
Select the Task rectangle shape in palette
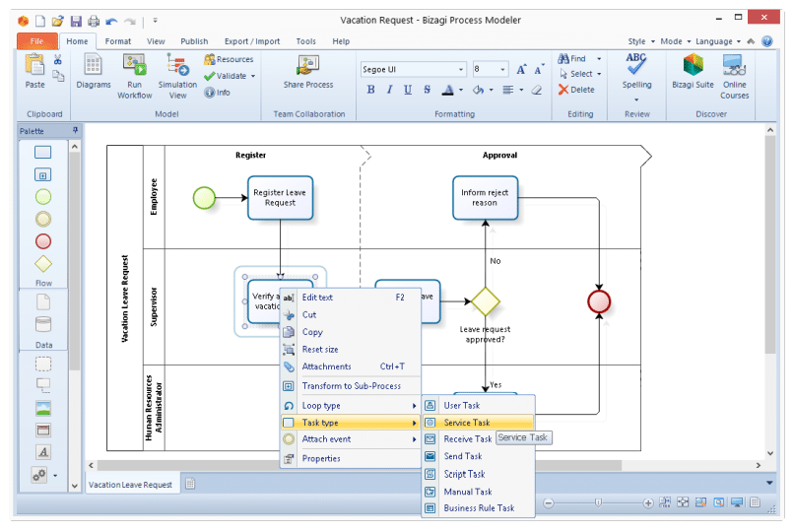click(x=43, y=153)
